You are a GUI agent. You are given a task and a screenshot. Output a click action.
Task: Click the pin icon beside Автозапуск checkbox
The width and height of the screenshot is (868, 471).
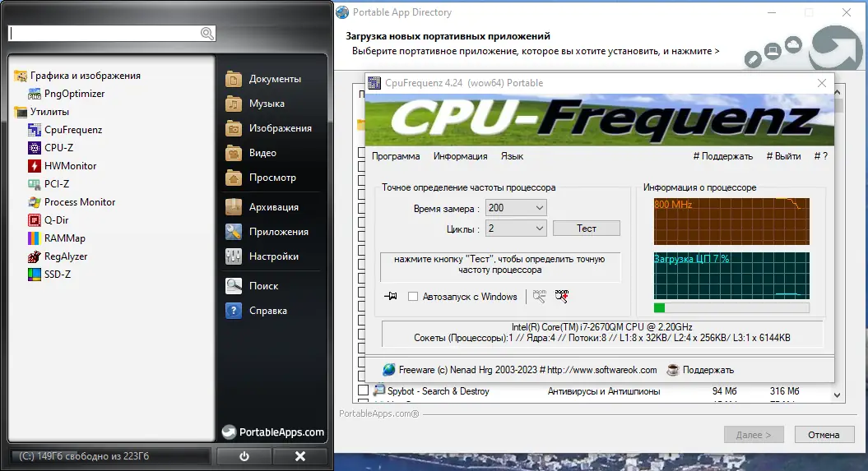point(391,296)
